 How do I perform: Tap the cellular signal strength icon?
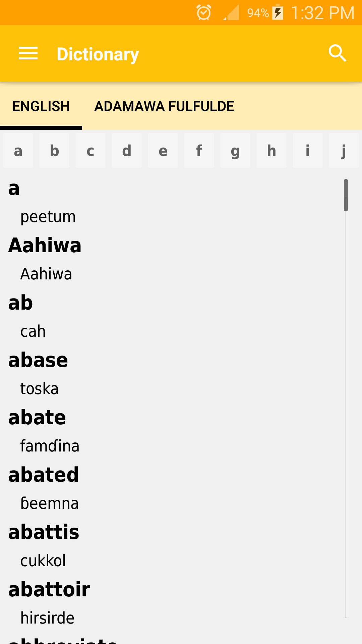pos(231,13)
